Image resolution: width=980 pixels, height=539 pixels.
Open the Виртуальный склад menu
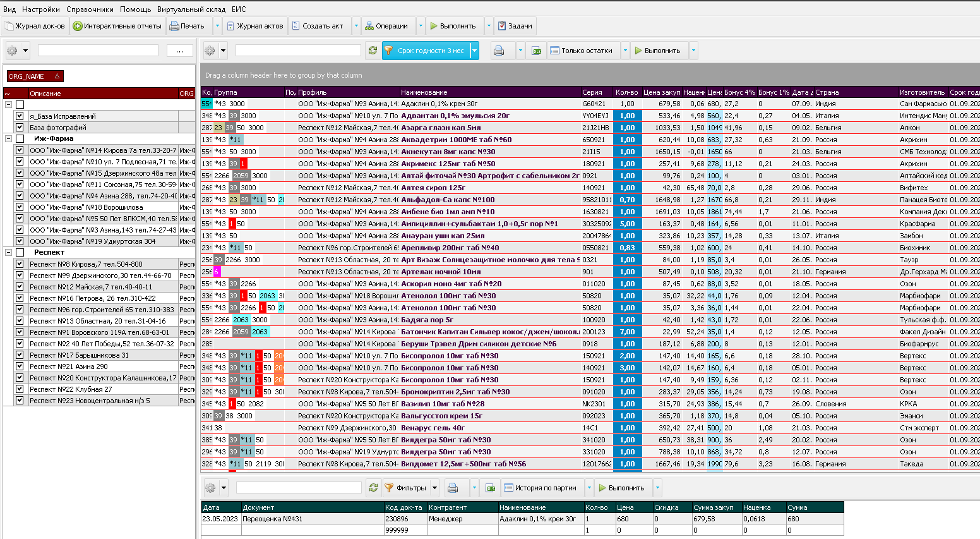click(x=191, y=9)
